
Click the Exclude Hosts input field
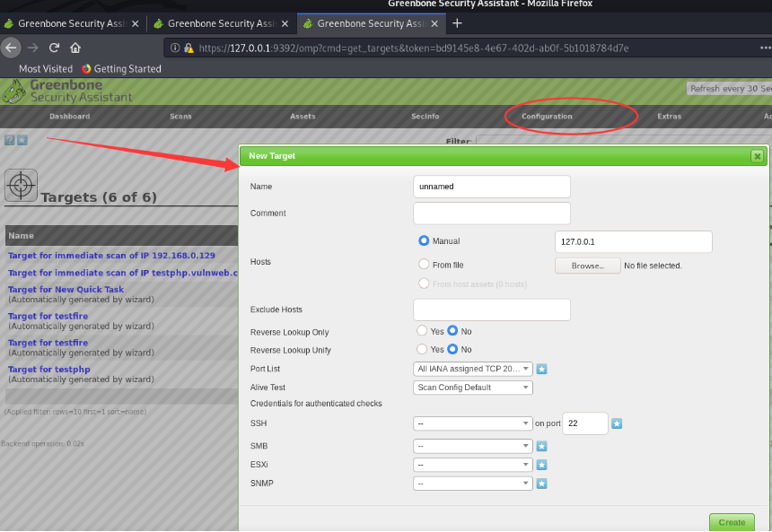coord(492,310)
